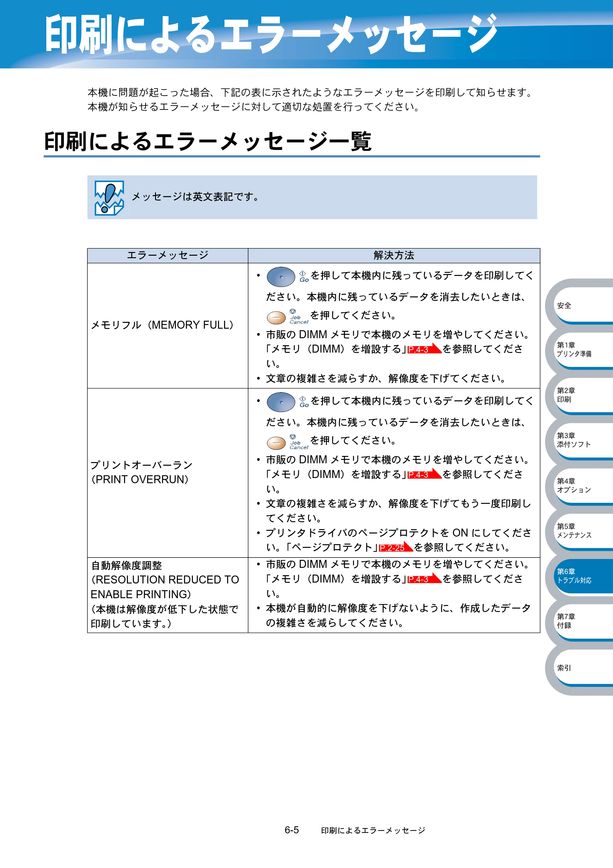Click the Job Cancel button icon in MEMORY FULL row

click(276, 318)
